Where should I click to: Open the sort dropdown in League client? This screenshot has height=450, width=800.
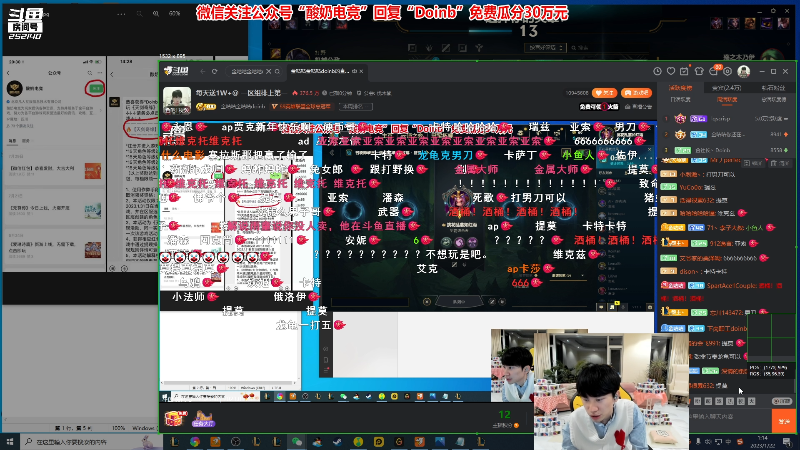pyautogui.click(x=545, y=47)
